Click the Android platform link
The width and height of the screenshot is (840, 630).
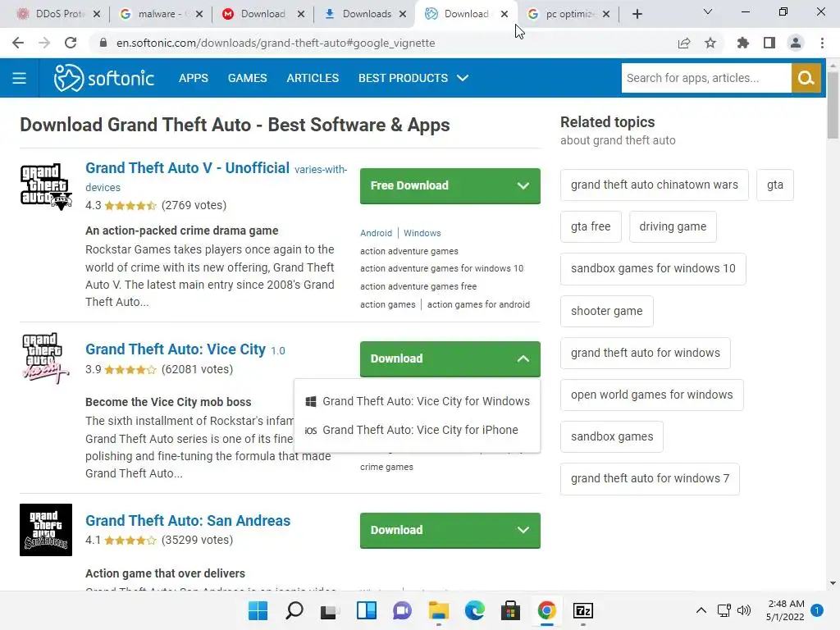[x=376, y=233]
